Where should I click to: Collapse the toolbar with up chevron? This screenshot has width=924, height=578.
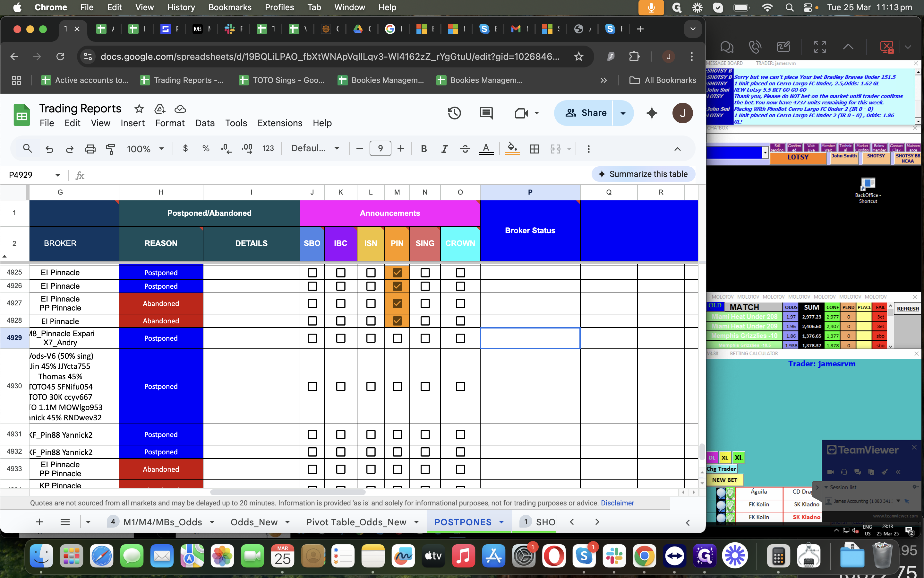[677, 149]
